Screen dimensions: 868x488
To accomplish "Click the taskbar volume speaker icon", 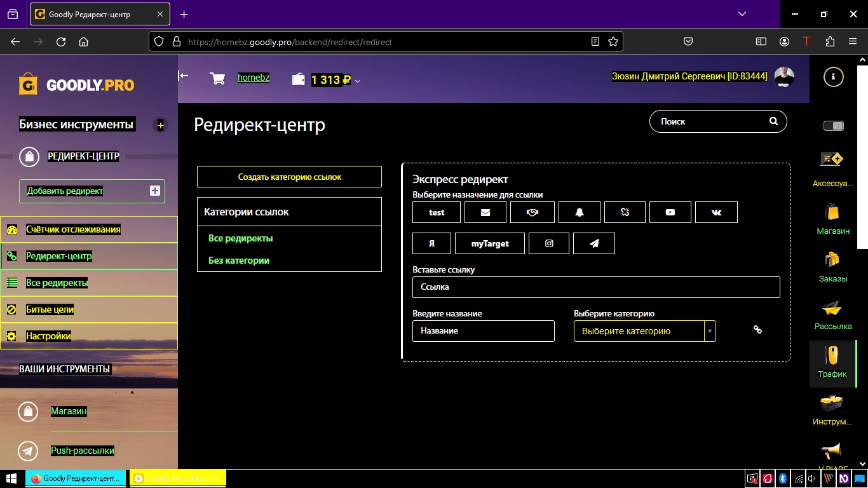I will (x=812, y=478).
